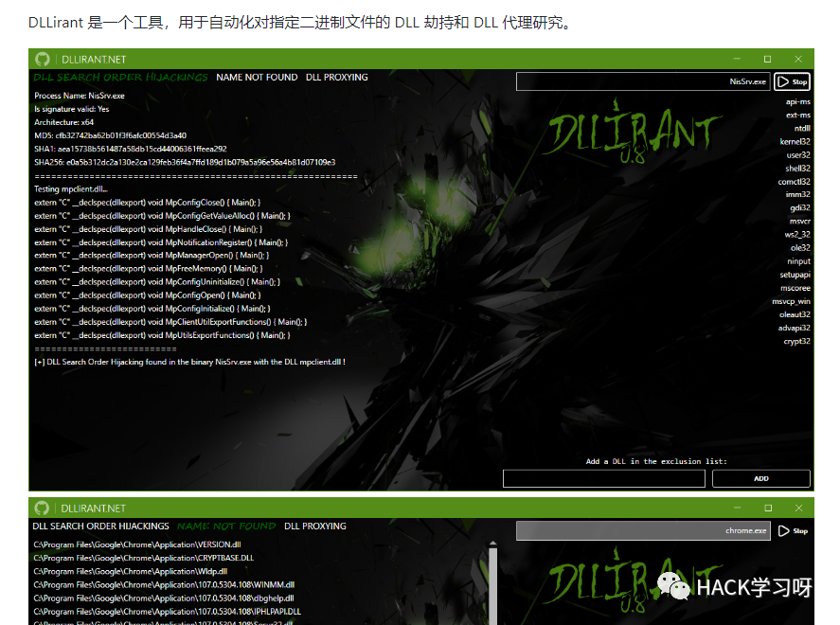Select NAME NOT FOUND tab in second window

point(226,526)
